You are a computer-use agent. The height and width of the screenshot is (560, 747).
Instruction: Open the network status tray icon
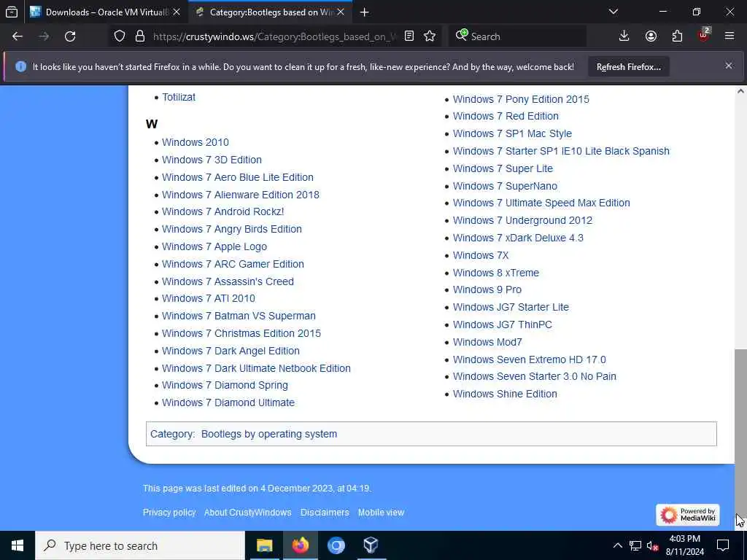(635, 545)
